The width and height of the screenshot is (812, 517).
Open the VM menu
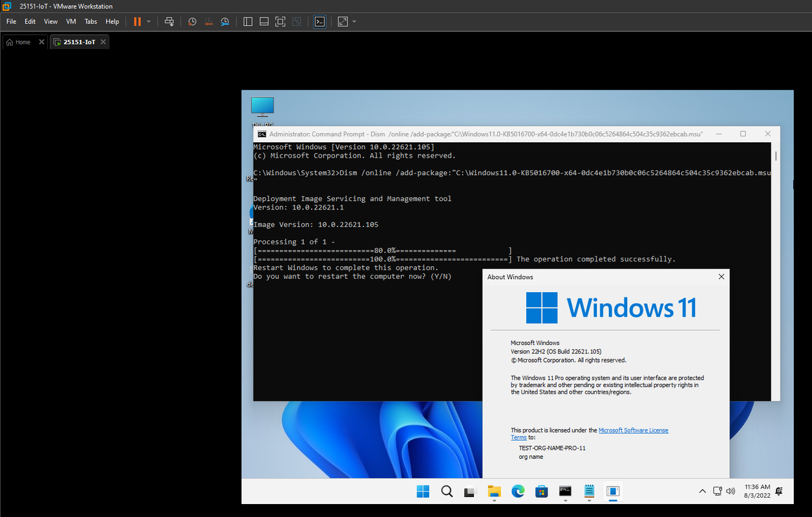tap(71, 21)
